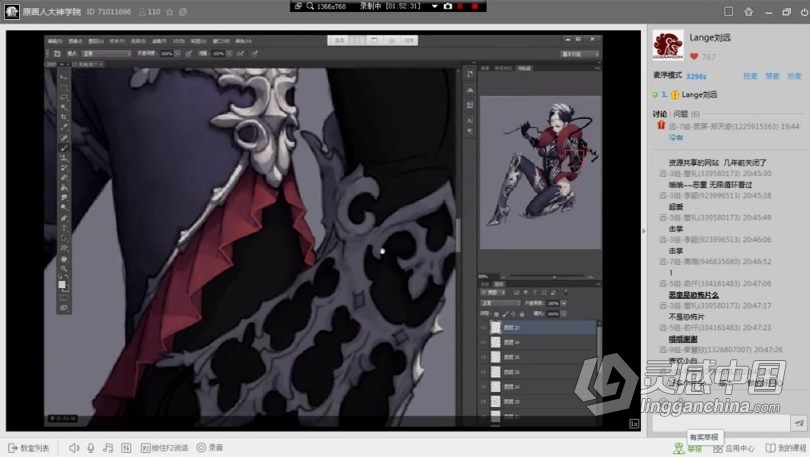The image size is (810, 457).
Task: Click the 1x scale icon below video
Action: 634,423
